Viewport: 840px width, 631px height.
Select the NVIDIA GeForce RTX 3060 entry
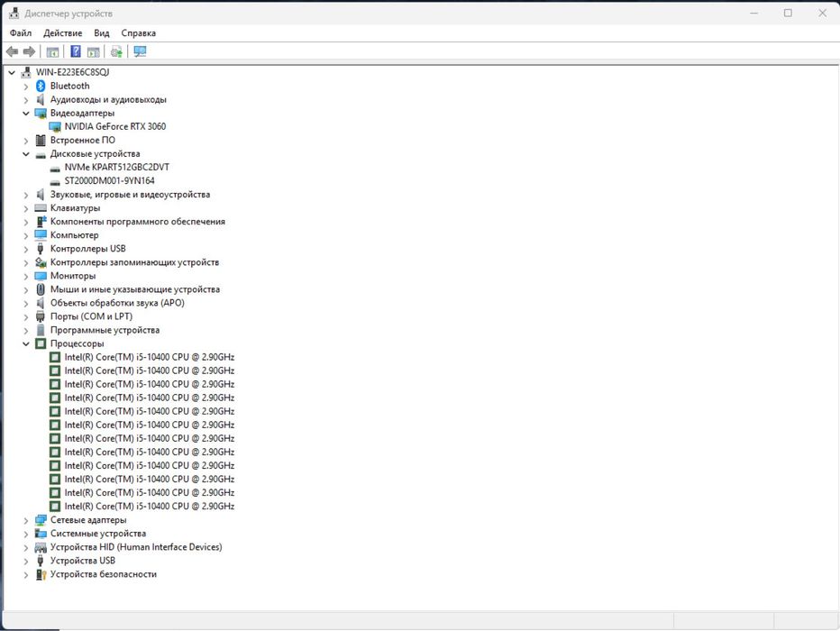coord(115,126)
